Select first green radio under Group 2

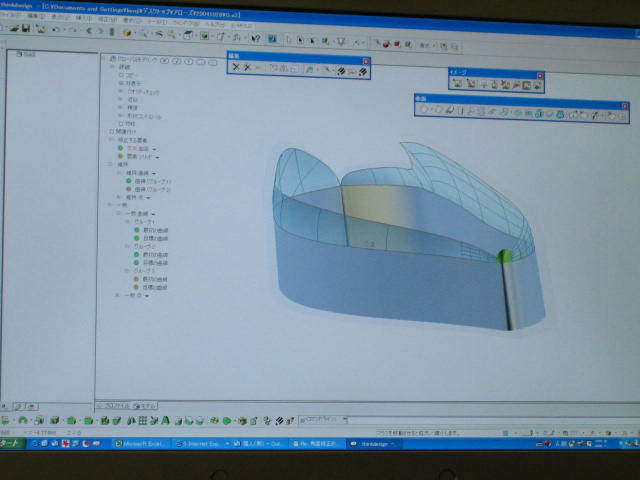pos(137,254)
